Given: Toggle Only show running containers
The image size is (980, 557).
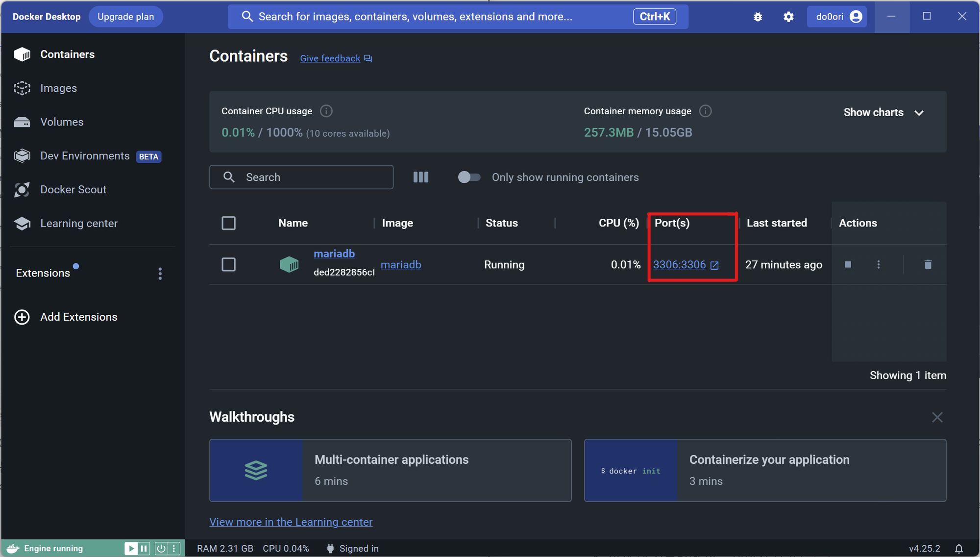Looking at the screenshot, I should [x=469, y=177].
